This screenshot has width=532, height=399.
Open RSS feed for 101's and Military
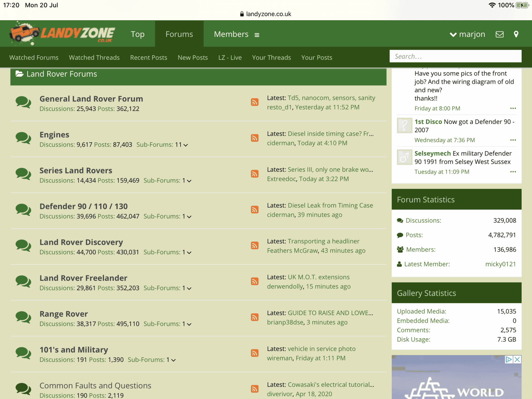click(x=255, y=353)
